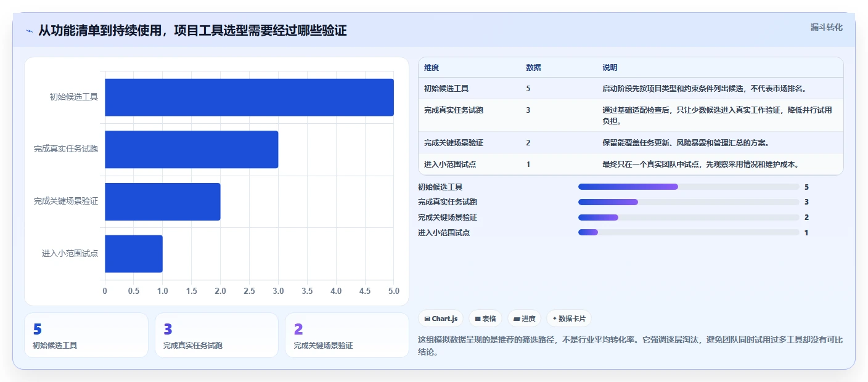The image size is (868, 382).
Task: Click the table 数据 value 1
Action: [x=528, y=165]
